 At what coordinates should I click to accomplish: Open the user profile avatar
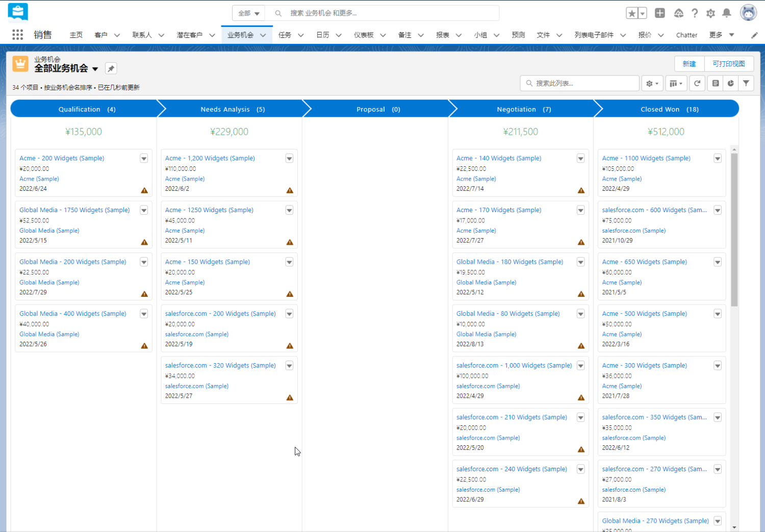click(748, 13)
